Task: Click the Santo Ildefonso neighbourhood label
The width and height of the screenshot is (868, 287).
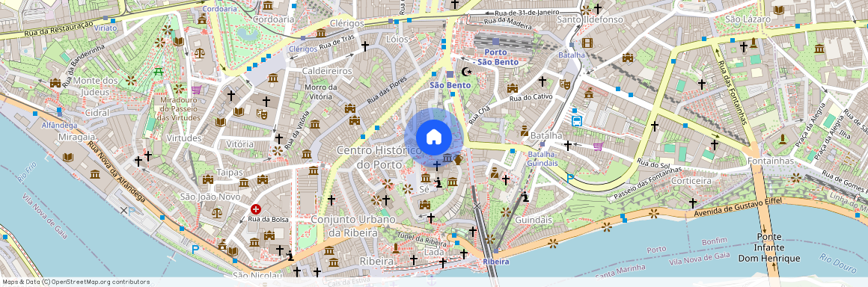Action: pyautogui.click(x=590, y=19)
